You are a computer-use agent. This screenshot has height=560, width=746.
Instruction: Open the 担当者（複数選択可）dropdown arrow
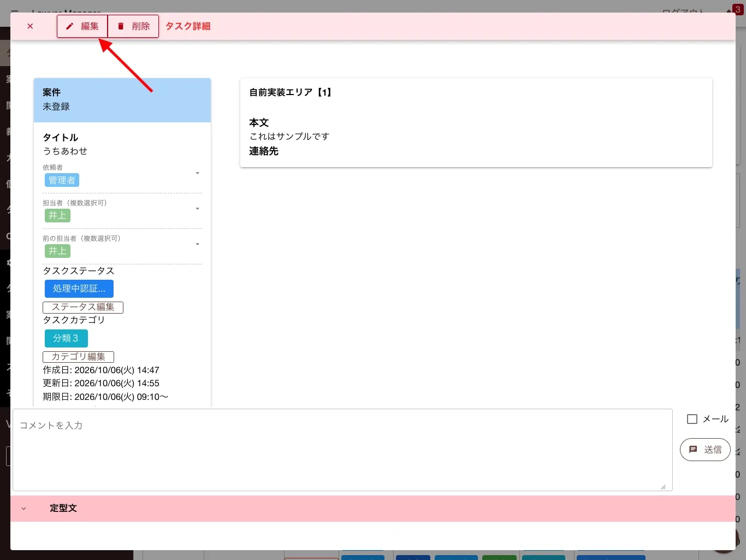197,209
